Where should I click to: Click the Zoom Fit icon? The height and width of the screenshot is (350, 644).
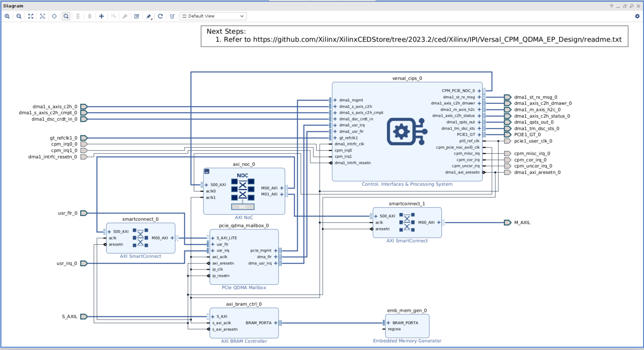tap(31, 16)
